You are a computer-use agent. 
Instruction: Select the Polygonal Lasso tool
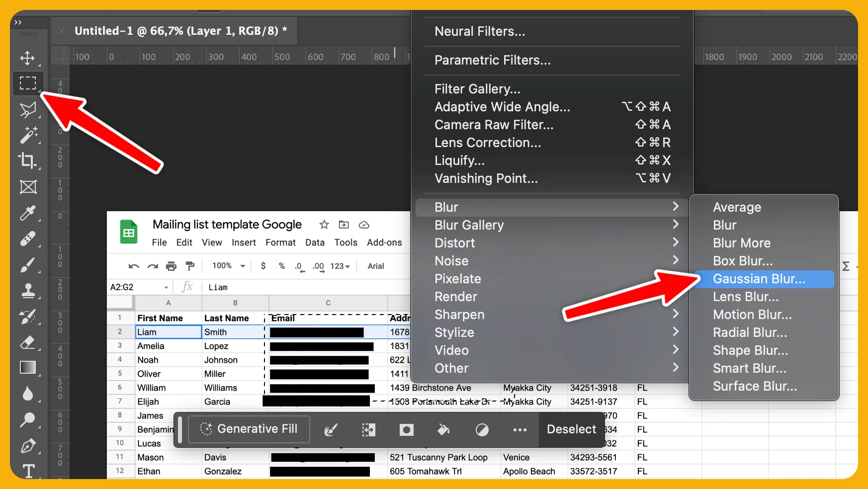click(28, 109)
